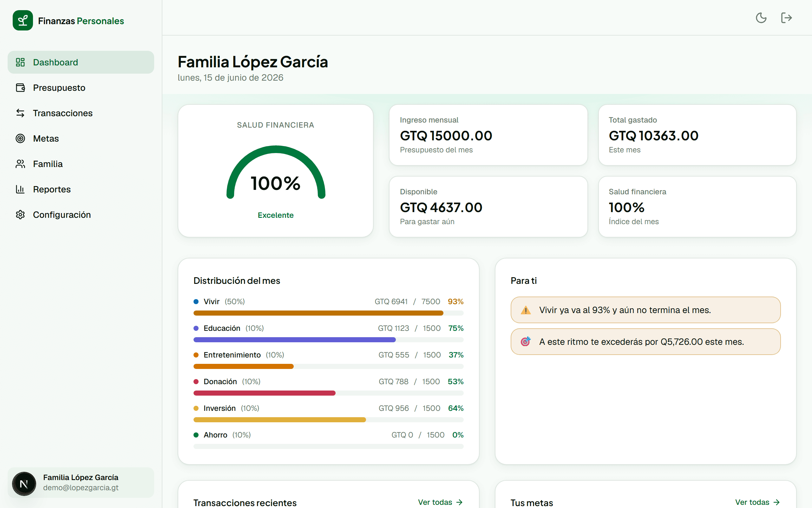Open the Dashboard menu item
812x508 pixels.
[x=81, y=62]
